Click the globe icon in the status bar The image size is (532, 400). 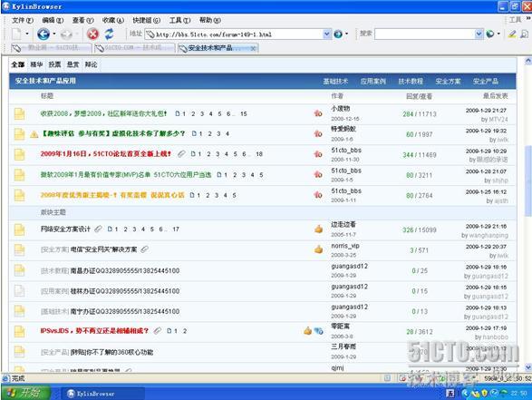click(5, 378)
